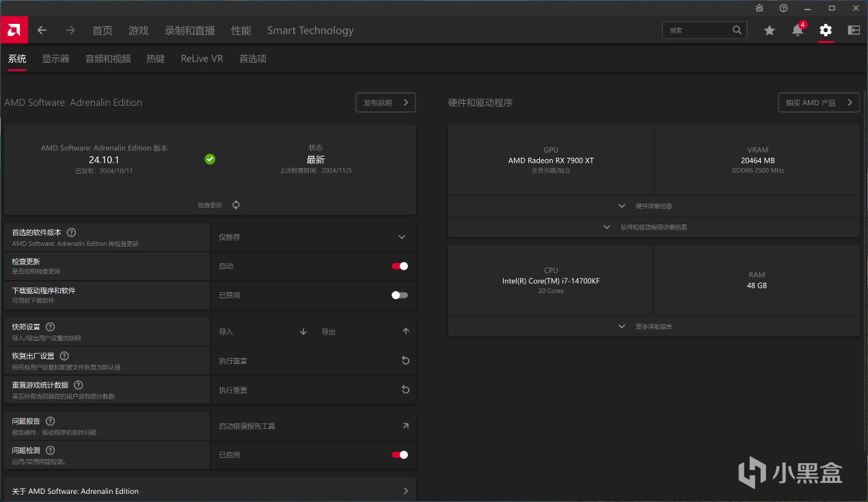This screenshot has width=868, height=502.
Task: Click the 发布说明 button
Action: (x=385, y=102)
